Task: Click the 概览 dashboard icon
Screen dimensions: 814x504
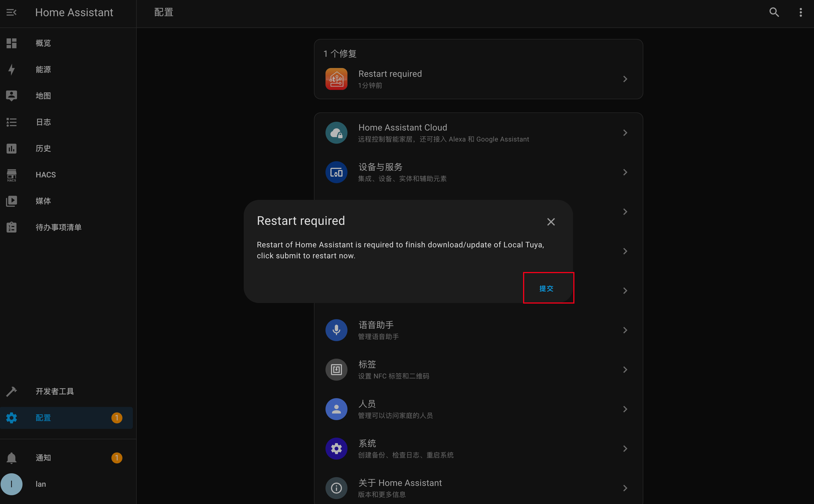Action: click(x=11, y=43)
